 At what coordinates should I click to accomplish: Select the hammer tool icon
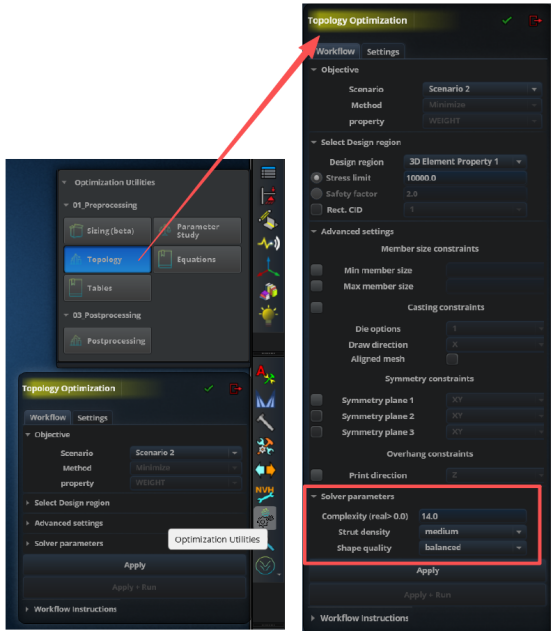pyautogui.click(x=265, y=423)
